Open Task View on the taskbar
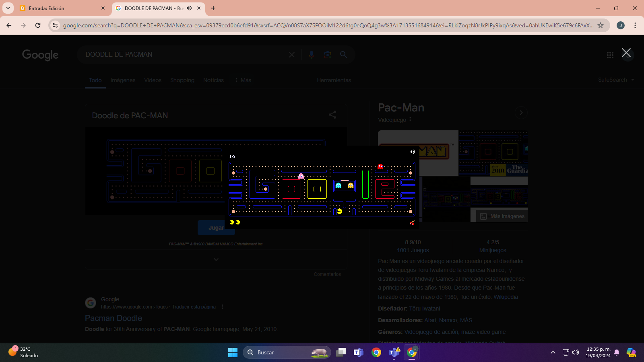Screen dimensions: 644x362 [341, 352]
